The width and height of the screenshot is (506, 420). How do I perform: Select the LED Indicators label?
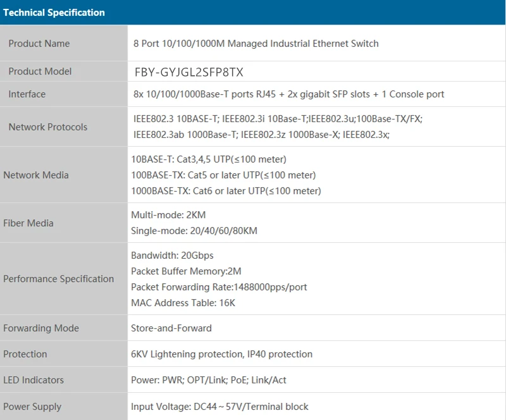34,380
